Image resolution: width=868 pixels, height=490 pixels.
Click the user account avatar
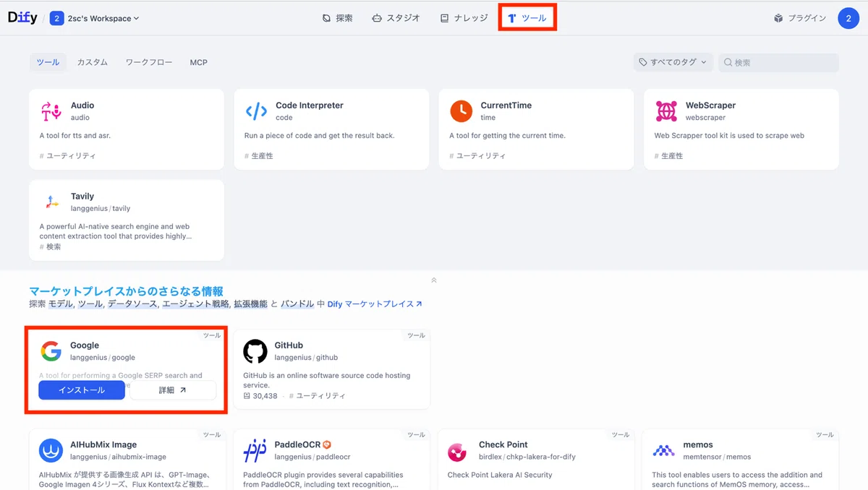point(848,18)
